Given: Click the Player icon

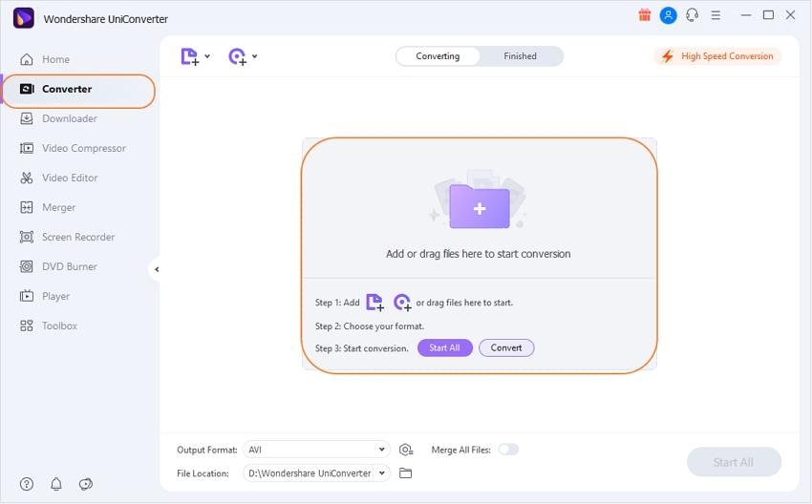Looking at the screenshot, I should (x=27, y=296).
